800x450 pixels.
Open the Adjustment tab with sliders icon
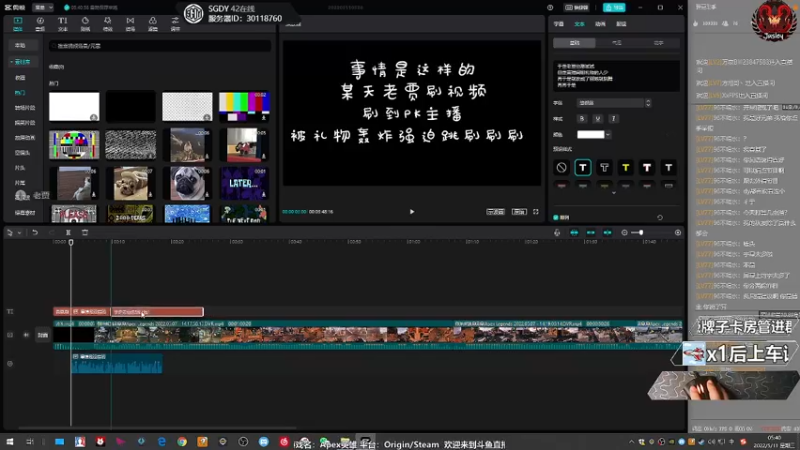pyautogui.click(x=175, y=23)
